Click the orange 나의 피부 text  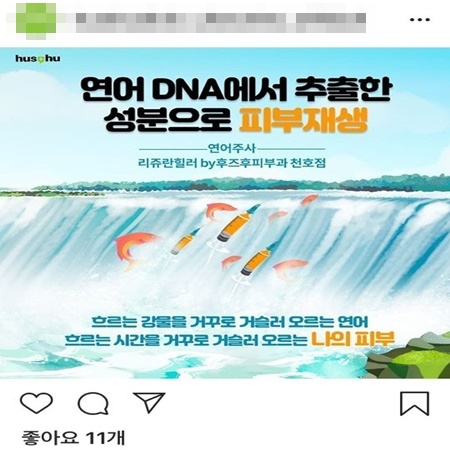point(353,339)
